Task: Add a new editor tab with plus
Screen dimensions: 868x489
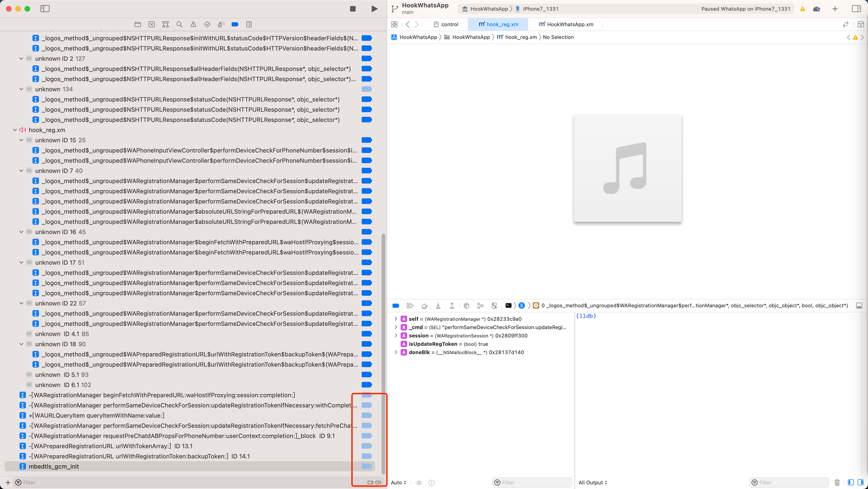Action: [835, 9]
